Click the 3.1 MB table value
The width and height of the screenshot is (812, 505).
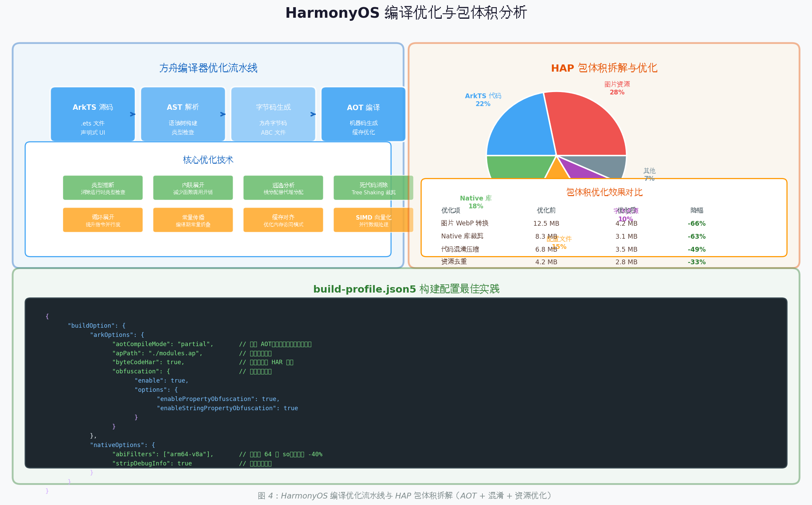[x=626, y=236]
